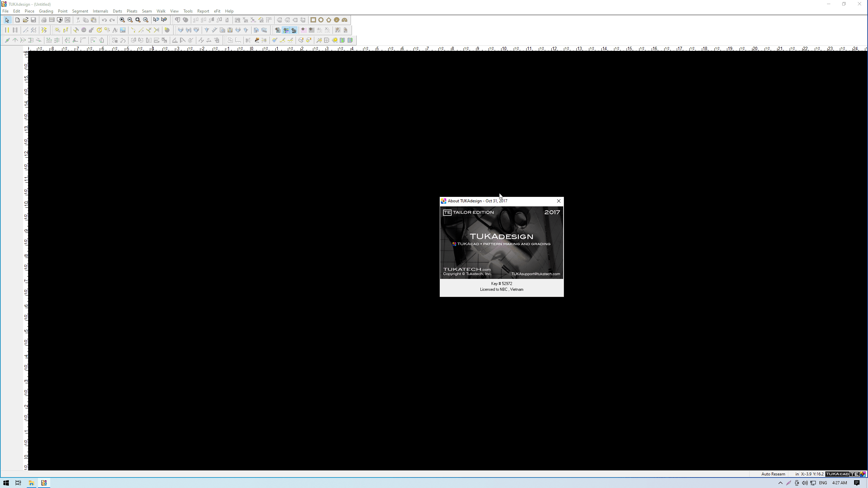Toggle the eye with 'R' view icon
Screen dimensions: 868x488
point(277,30)
